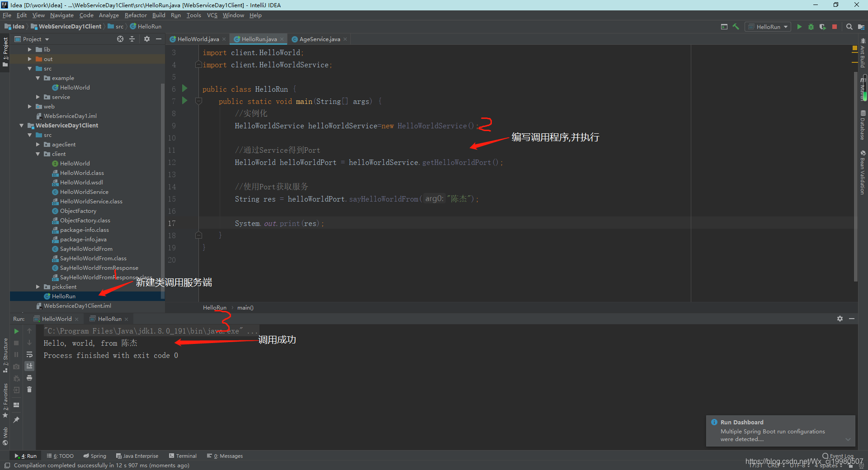
Task: Expand the out folder
Action: click(x=30, y=59)
